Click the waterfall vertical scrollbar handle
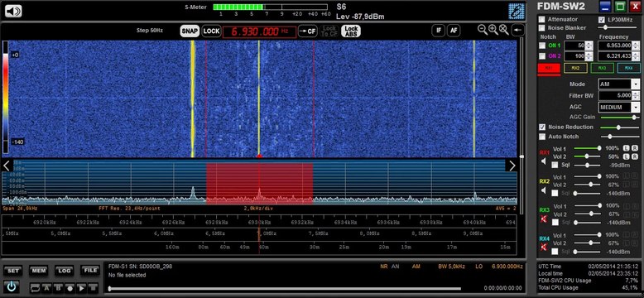Image resolution: width=644 pixels, height=298 pixels. click(x=521, y=156)
